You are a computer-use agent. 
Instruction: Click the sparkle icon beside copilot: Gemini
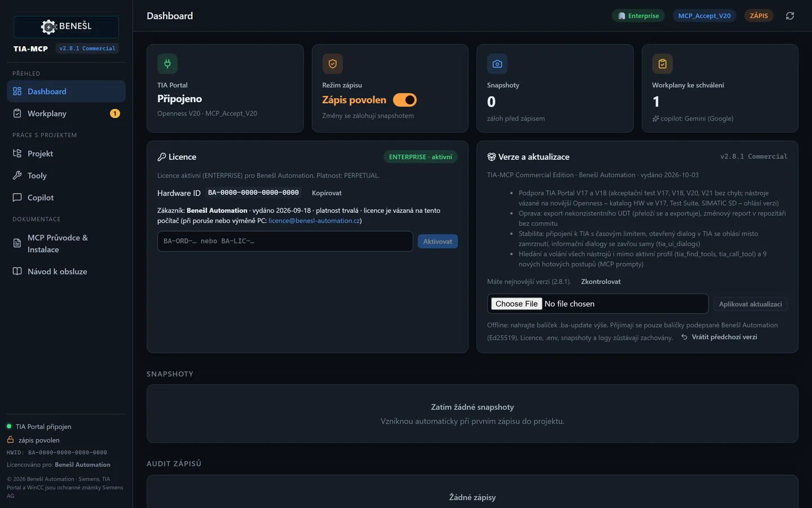pyautogui.click(x=656, y=119)
